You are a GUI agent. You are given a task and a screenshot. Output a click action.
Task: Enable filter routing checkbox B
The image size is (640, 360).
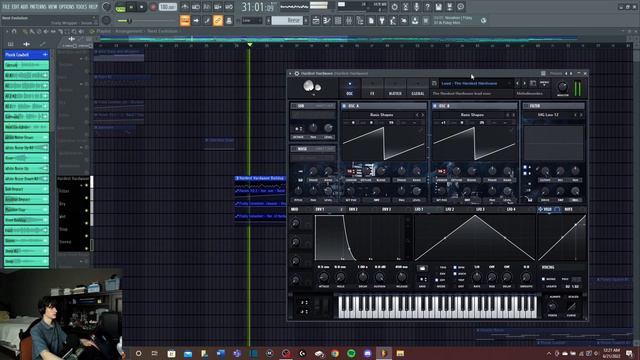525,173
